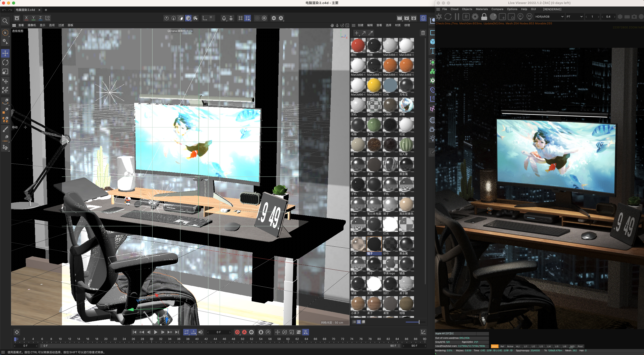This screenshot has height=355, width=644.
Task: Adjust the material thumbnail size slider
Action: [419, 322]
